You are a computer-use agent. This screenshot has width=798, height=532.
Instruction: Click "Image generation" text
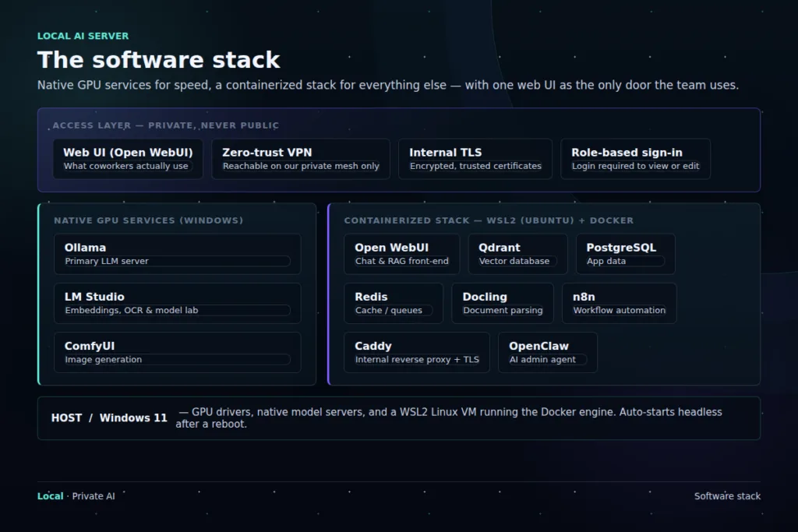pyautogui.click(x=104, y=360)
